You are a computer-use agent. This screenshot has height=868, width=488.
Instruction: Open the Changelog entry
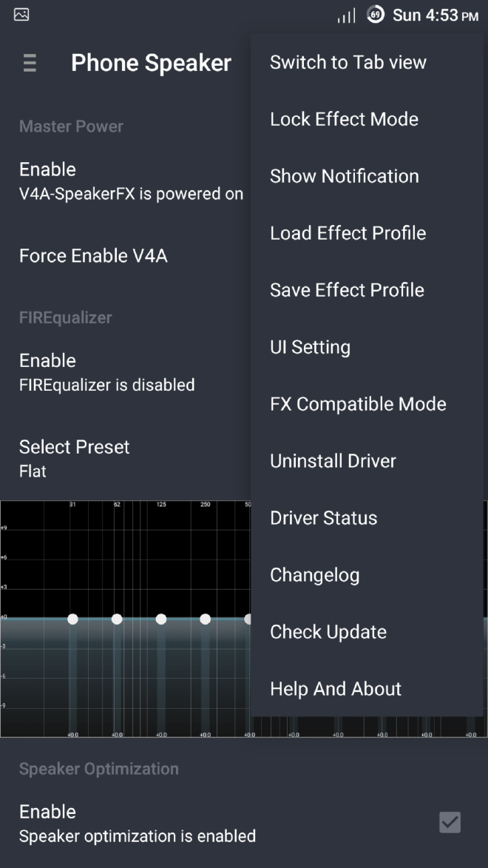click(x=315, y=574)
